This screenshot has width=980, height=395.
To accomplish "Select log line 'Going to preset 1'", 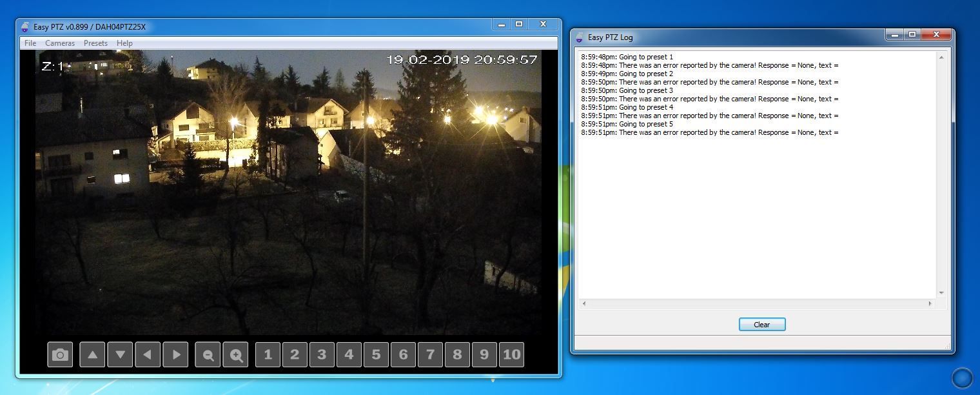I will point(627,57).
